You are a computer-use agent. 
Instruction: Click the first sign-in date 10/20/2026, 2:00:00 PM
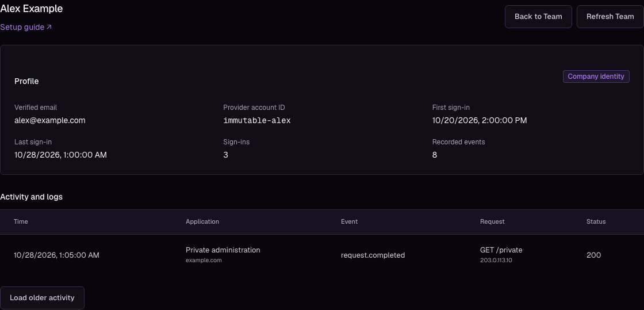[480, 120]
